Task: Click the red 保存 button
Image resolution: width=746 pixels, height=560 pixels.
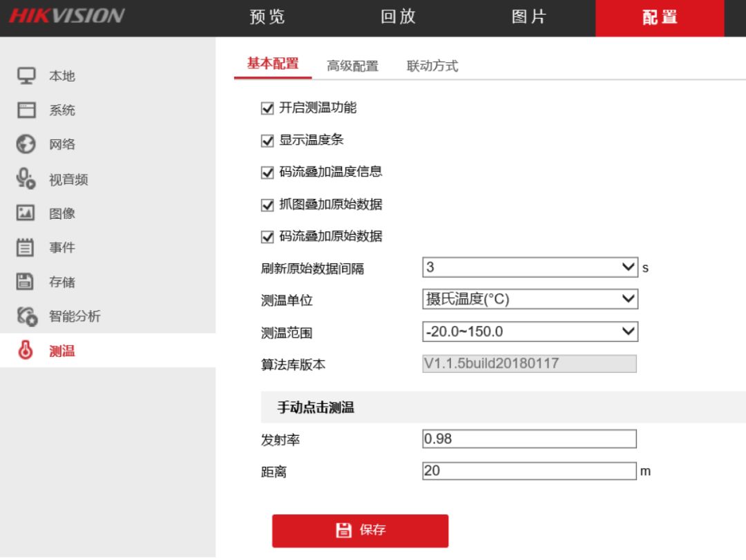Action: click(360, 530)
